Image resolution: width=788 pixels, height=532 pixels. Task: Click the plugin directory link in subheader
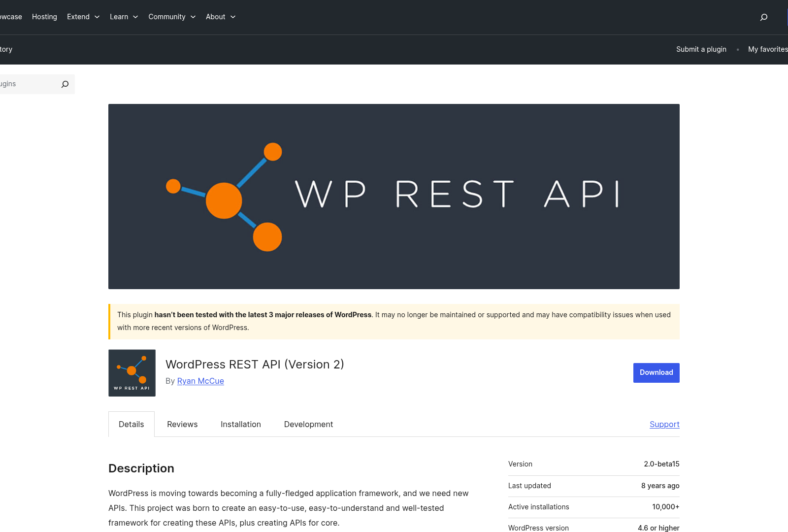(x=6, y=49)
